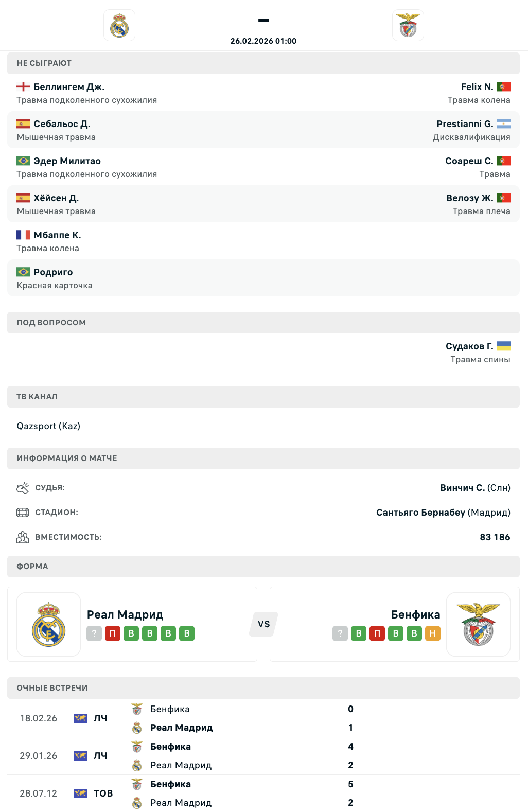
Task: Click the Benfica team name in form
Action: coord(415,614)
